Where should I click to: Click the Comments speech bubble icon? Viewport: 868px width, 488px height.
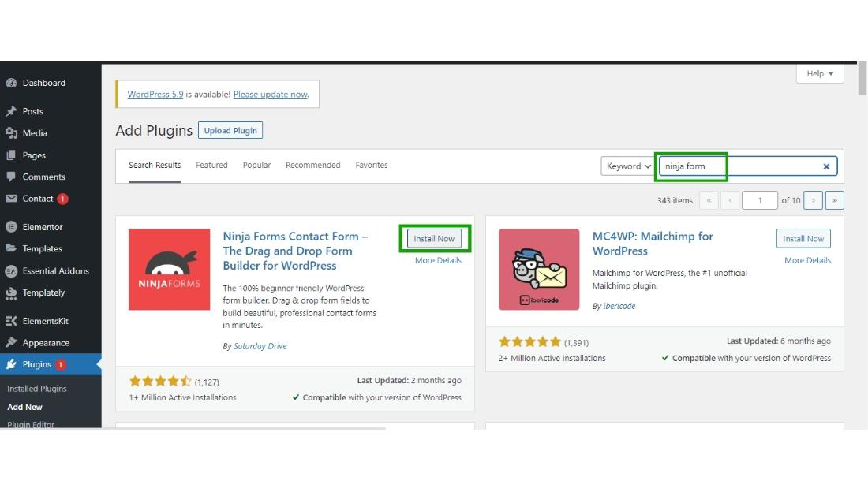tap(11, 177)
